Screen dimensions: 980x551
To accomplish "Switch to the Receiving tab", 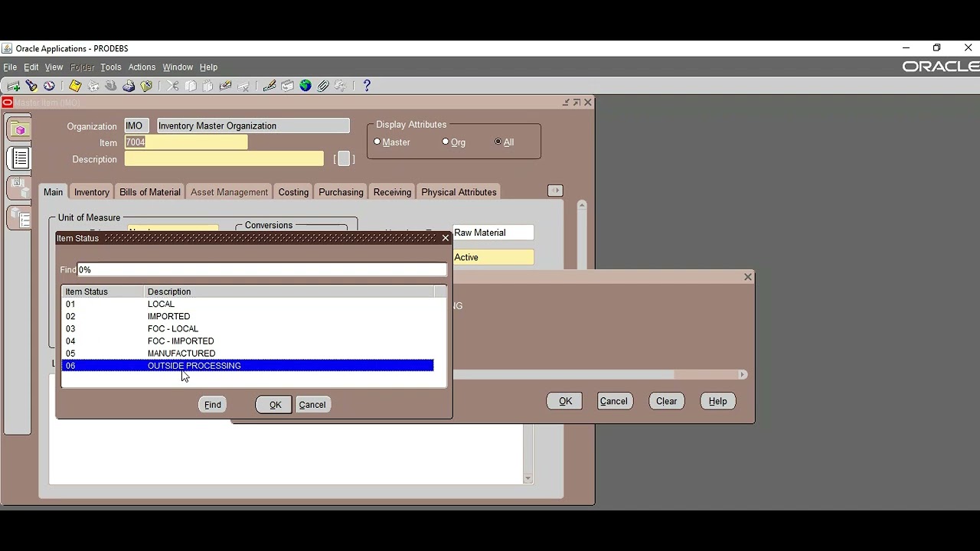I will click(x=392, y=192).
